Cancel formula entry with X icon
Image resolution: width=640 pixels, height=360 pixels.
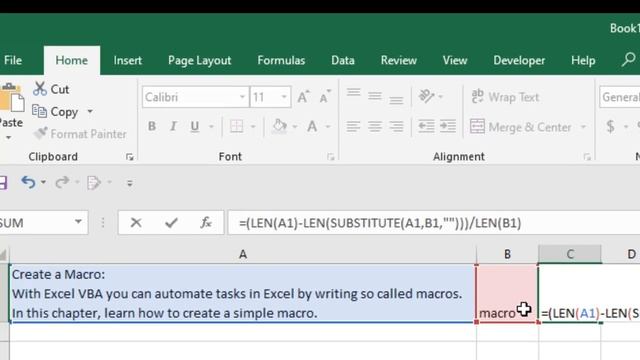pos(136,223)
